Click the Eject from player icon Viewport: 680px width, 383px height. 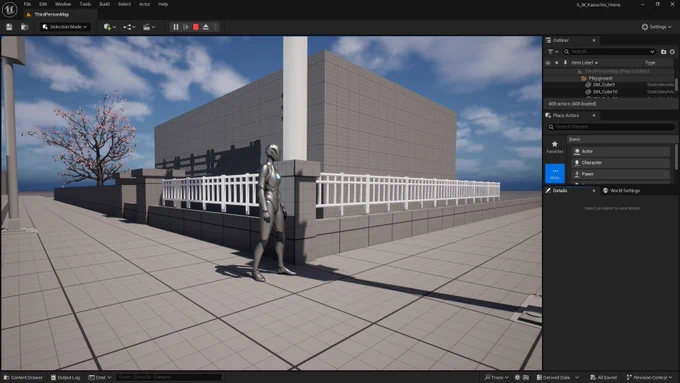click(x=206, y=27)
